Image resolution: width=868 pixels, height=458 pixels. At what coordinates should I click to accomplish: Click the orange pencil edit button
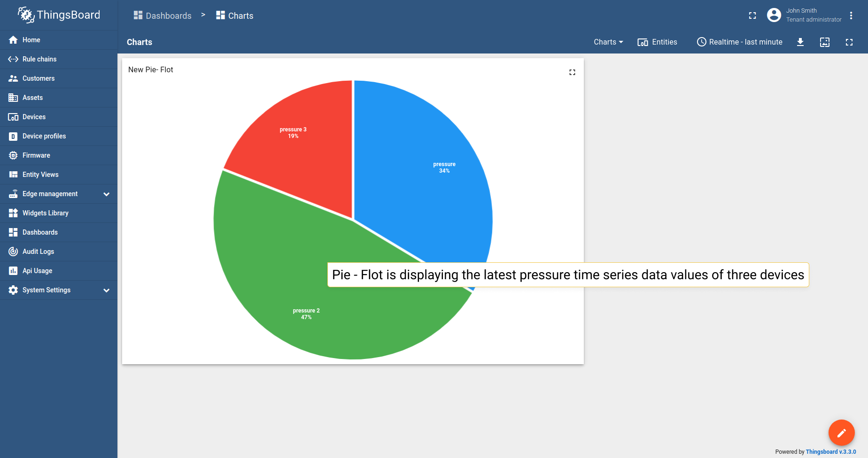coord(841,433)
